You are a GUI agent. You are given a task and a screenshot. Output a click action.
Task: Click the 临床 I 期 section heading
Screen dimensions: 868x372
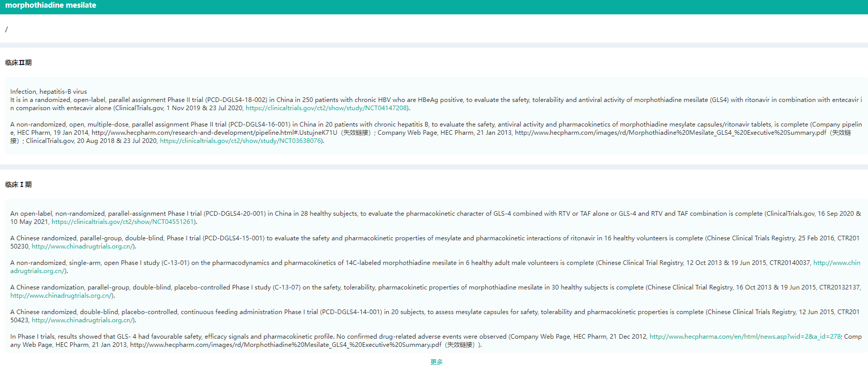click(x=18, y=184)
